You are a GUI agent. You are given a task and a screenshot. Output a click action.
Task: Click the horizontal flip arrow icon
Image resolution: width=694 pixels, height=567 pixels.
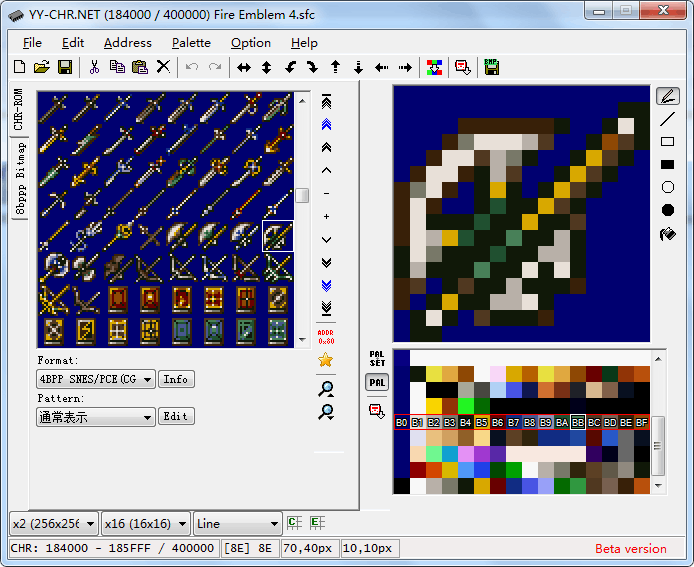[243, 67]
